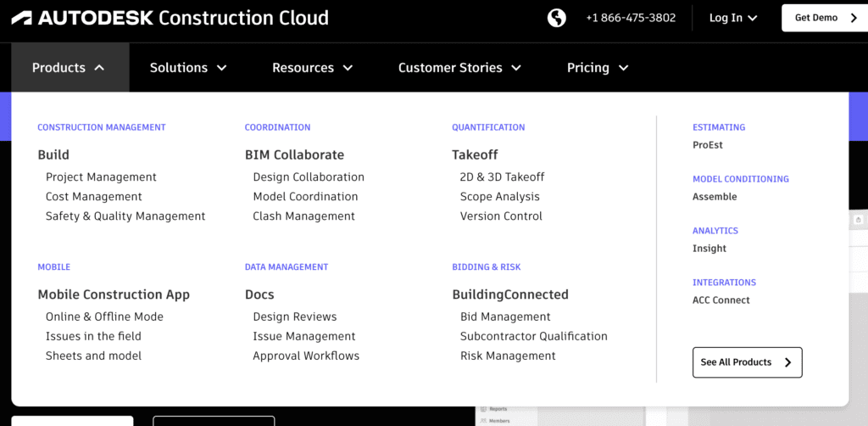The height and width of the screenshot is (426, 868).
Task: Open the Resources dropdown menu
Action: click(312, 68)
